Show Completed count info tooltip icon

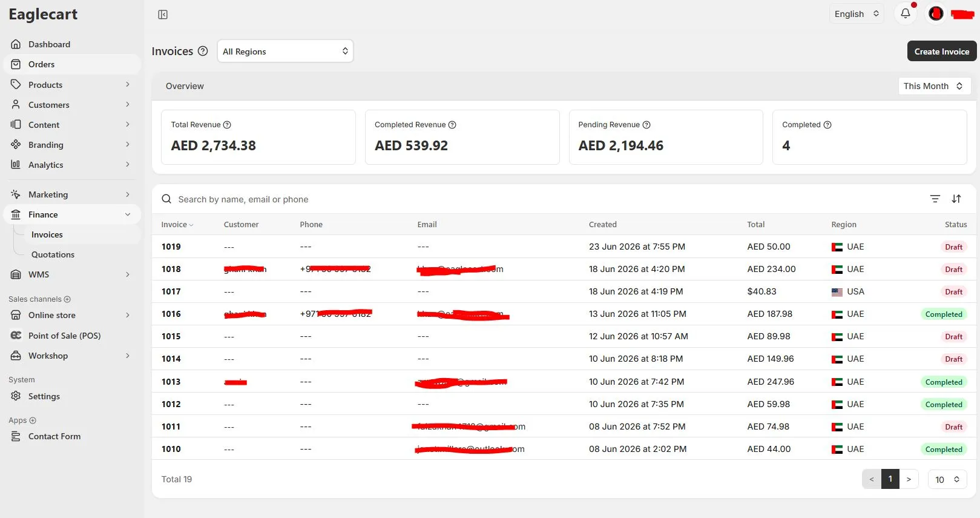(827, 125)
